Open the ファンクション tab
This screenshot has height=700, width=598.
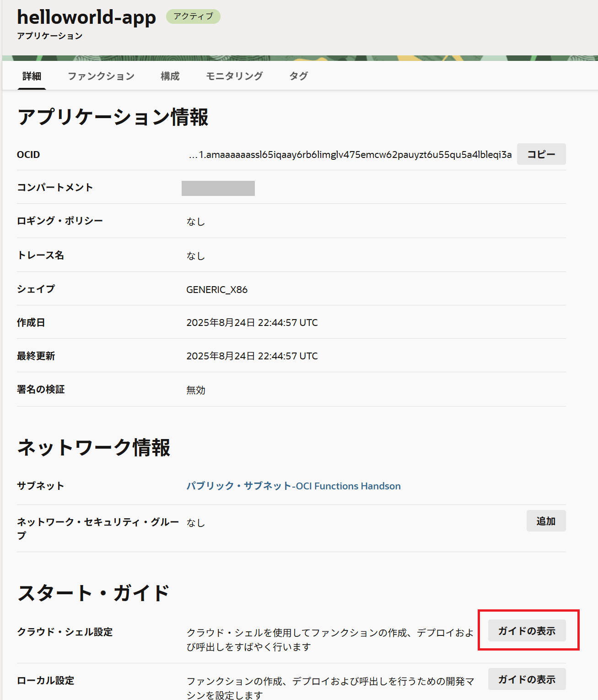click(101, 76)
